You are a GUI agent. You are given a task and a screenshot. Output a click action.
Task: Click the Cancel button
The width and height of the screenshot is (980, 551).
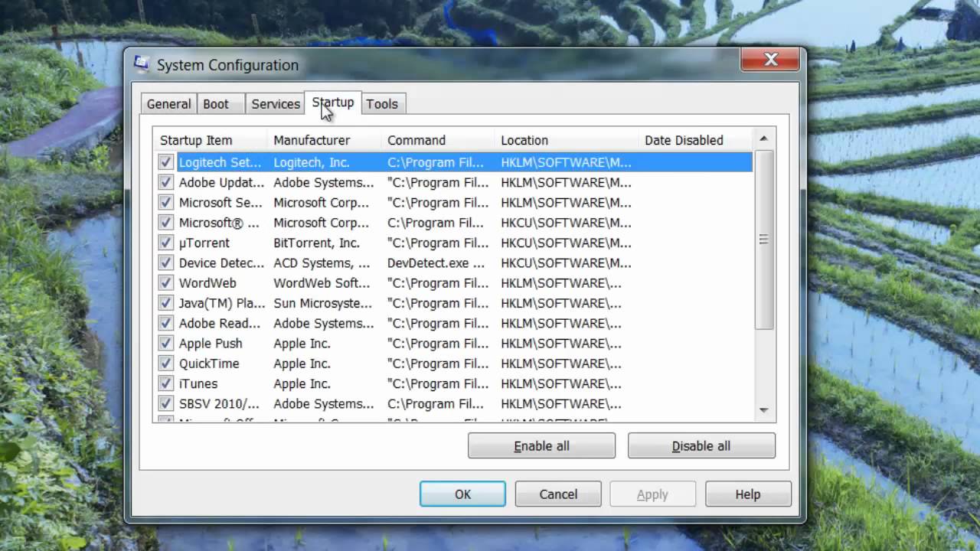tap(558, 494)
